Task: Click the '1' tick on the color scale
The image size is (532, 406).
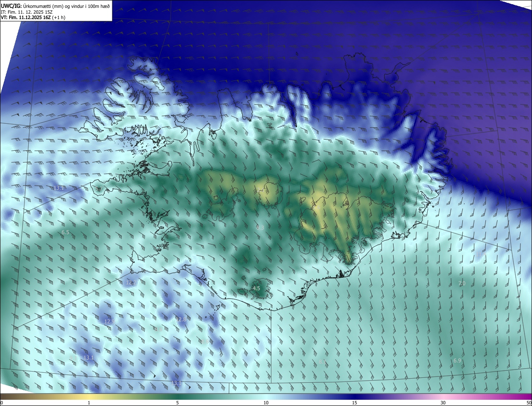Action: pyautogui.click(x=89, y=403)
